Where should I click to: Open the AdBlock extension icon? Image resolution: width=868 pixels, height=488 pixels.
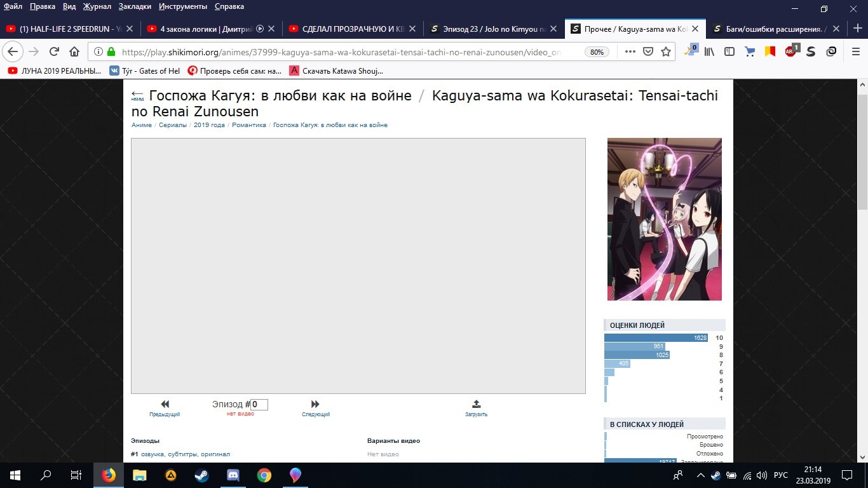click(790, 51)
